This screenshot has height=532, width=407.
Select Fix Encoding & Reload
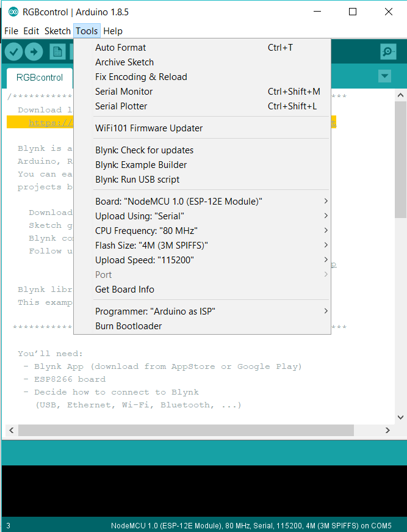pos(202,77)
